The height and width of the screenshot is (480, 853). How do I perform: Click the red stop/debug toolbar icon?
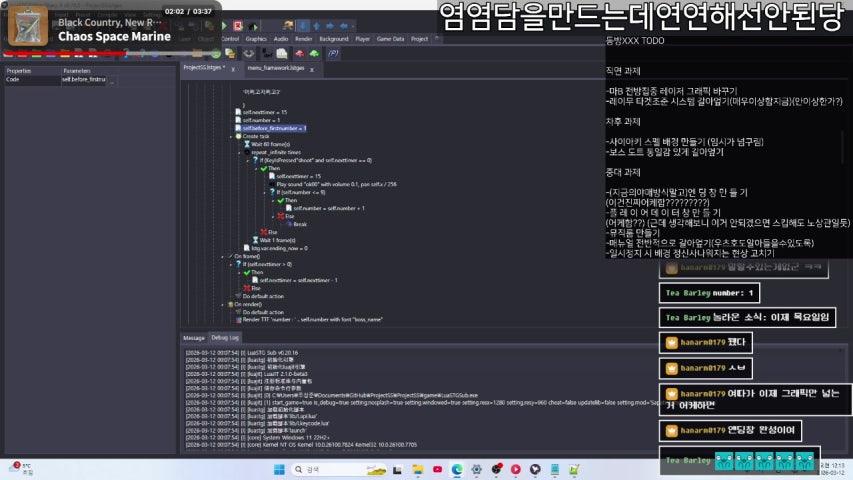(x=238, y=26)
